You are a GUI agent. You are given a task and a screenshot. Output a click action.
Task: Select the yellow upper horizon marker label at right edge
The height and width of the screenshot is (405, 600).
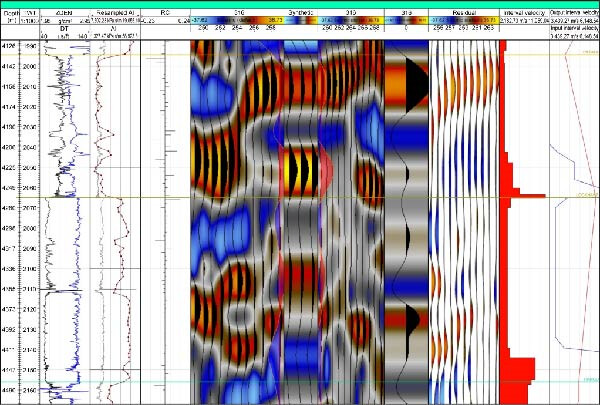[590, 52]
